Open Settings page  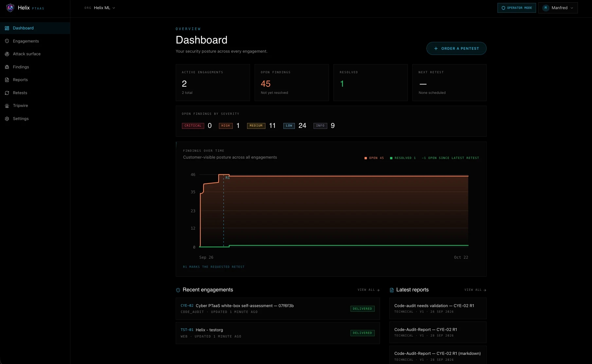[x=35, y=119]
